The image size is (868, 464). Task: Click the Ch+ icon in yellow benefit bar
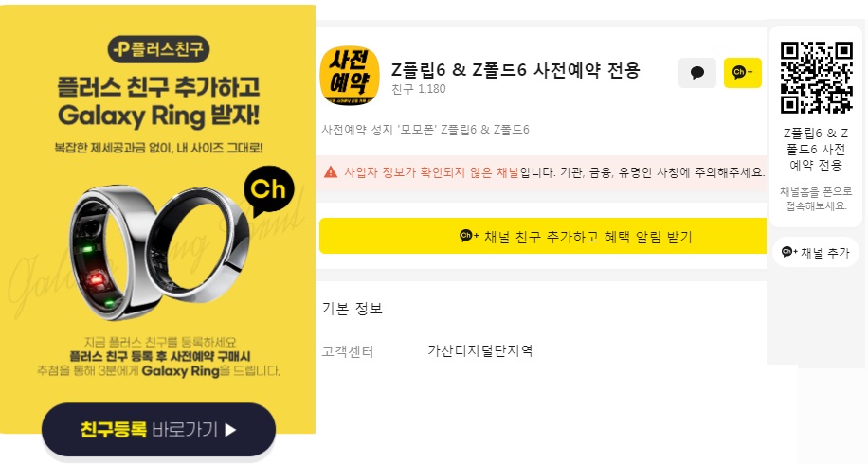(x=469, y=236)
